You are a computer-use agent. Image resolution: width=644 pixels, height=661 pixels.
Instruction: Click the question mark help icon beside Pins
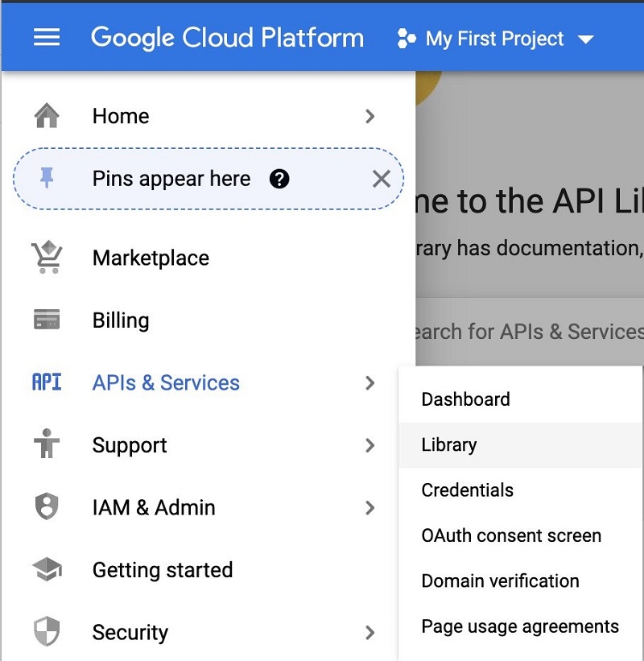279,179
